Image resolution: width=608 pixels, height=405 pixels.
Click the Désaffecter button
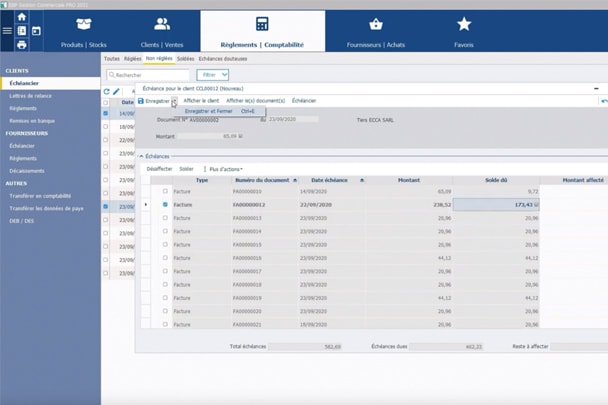pyautogui.click(x=159, y=169)
